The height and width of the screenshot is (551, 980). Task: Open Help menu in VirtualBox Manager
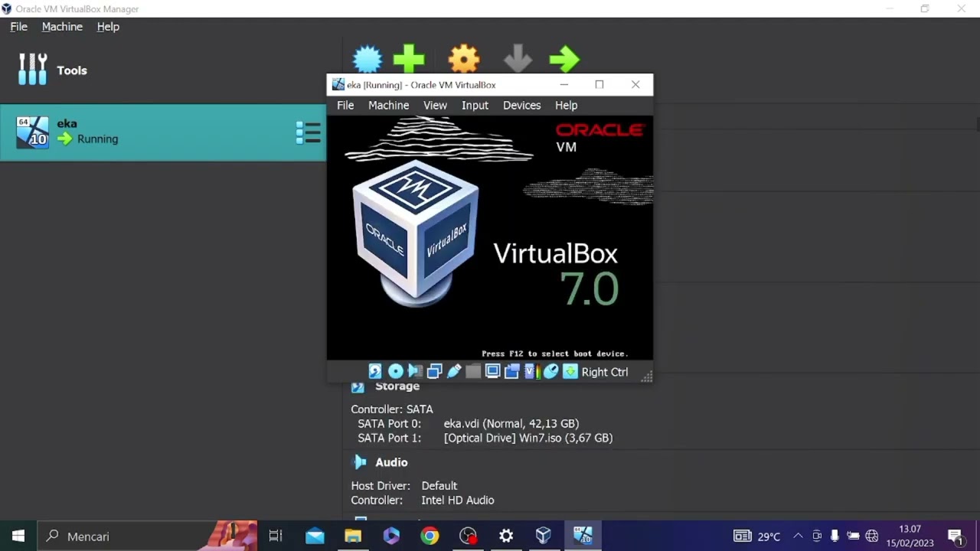108,27
